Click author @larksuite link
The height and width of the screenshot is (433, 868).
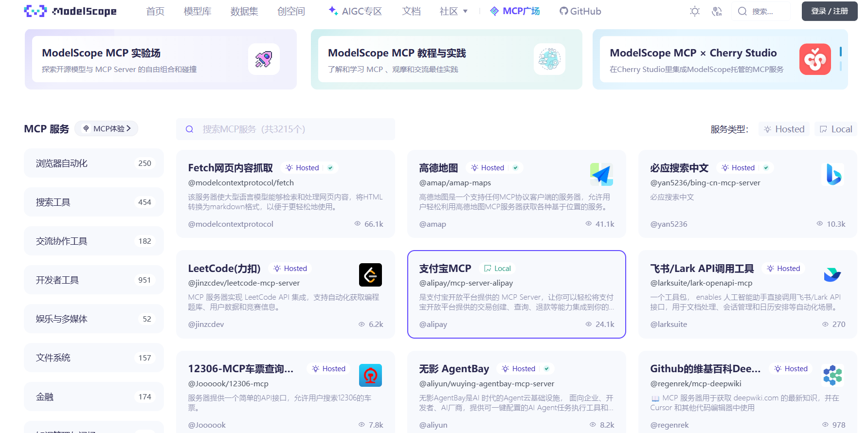coord(669,324)
